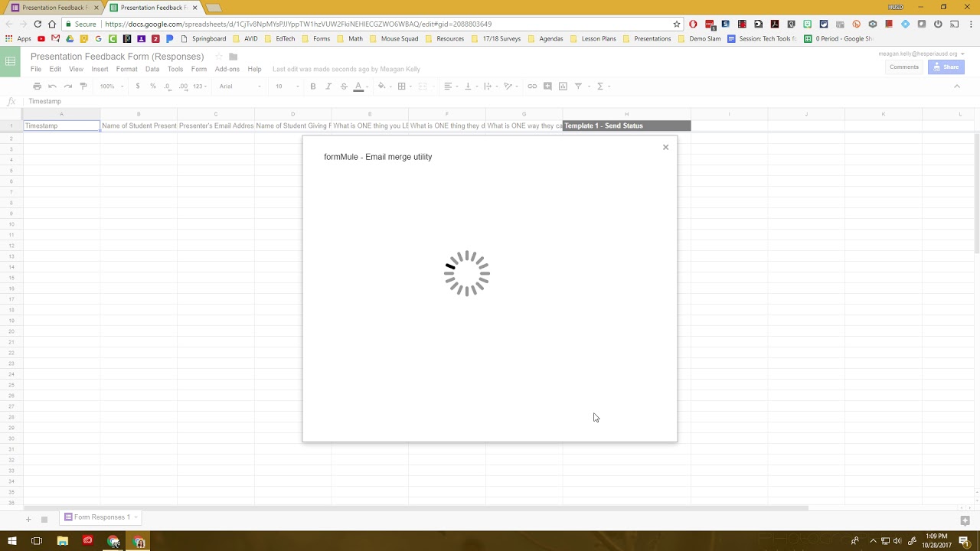Open the text wrapping dropdown
This screenshot has height=551, width=980.
489,86
